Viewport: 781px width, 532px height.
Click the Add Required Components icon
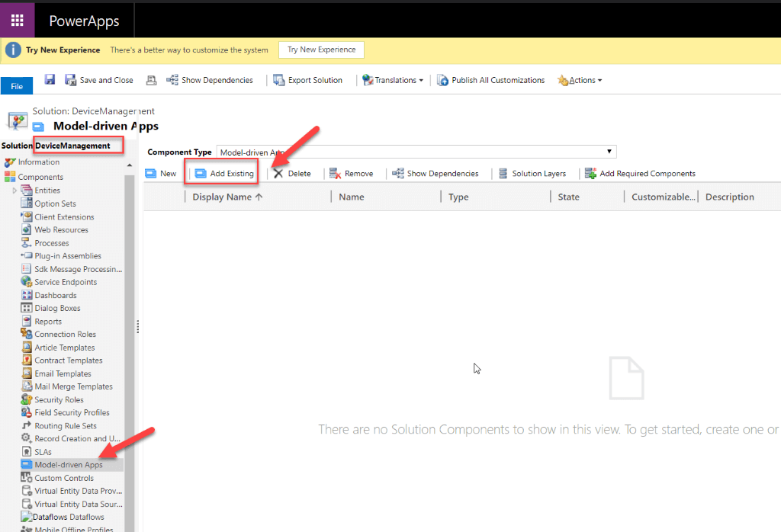pyautogui.click(x=591, y=173)
